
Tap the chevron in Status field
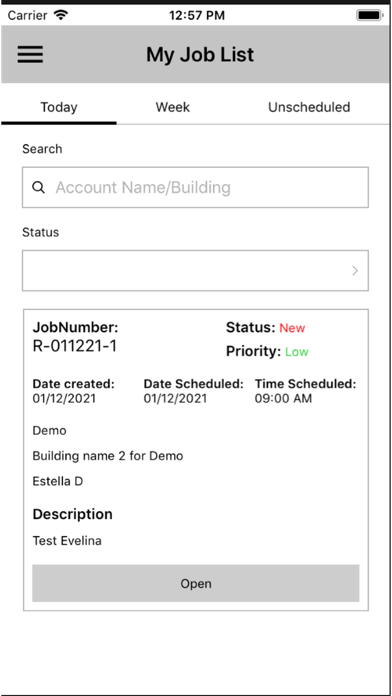pos(355,271)
